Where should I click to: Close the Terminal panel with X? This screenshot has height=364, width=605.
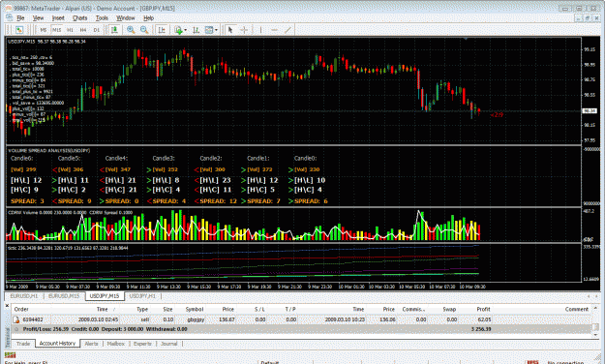tap(7, 306)
